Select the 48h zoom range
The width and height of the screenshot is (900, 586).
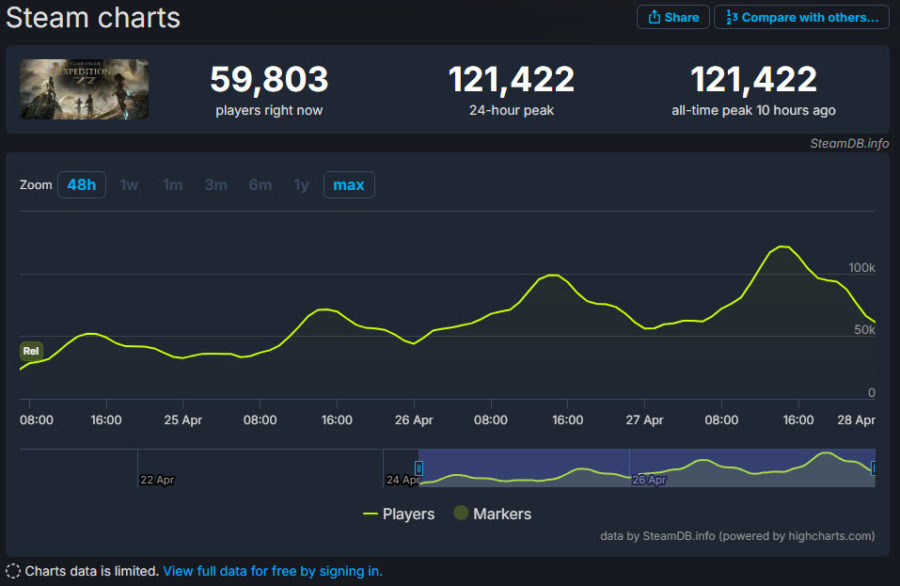click(82, 185)
